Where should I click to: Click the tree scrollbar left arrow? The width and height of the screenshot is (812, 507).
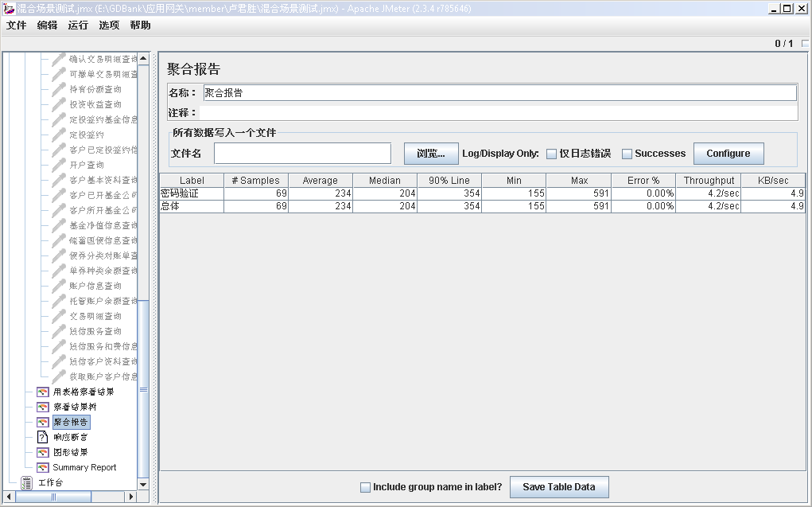[9, 497]
